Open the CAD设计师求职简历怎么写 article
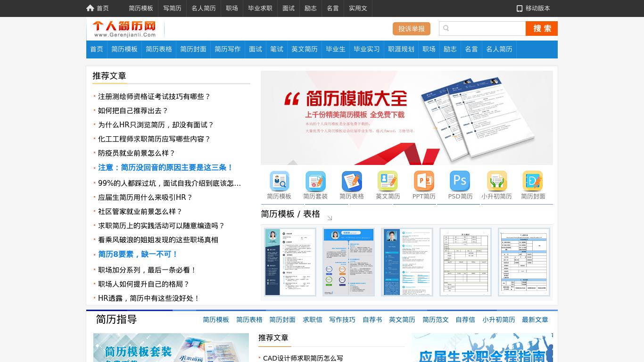Screen dimensions: 644x362 (x=304, y=358)
